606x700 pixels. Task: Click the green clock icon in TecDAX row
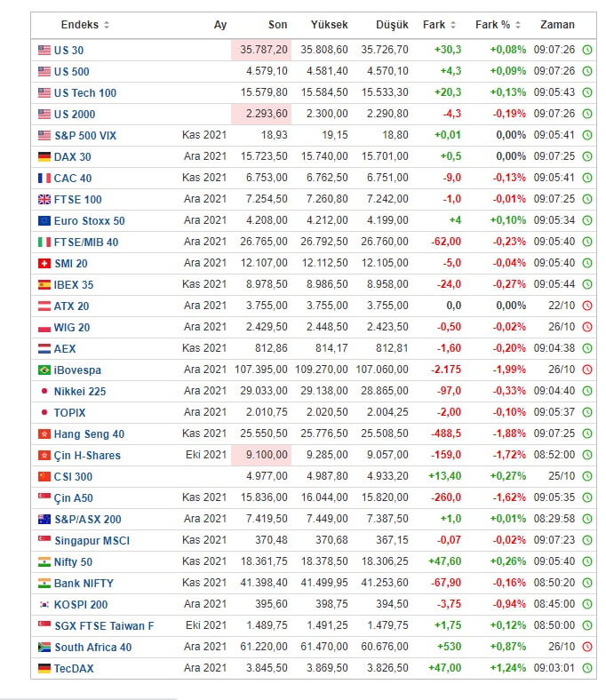click(587, 668)
